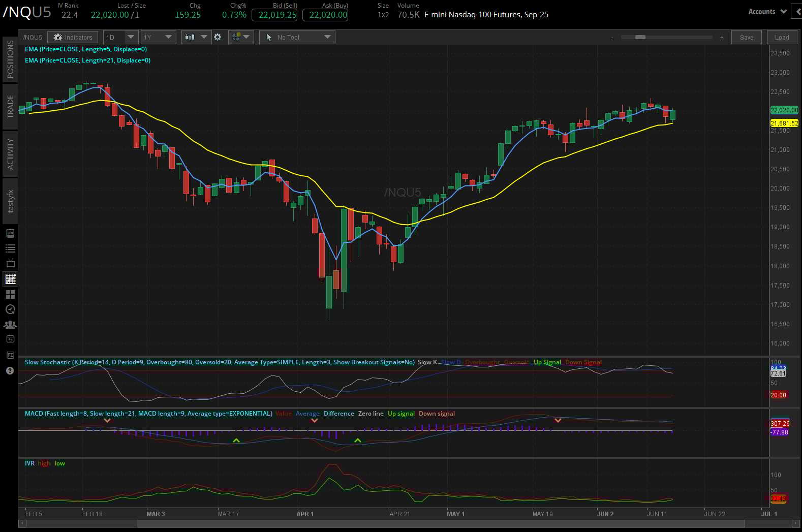The height and width of the screenshot is (532, 802).
Task: Click the -77.88 MACD difference tag
Action: (779, 432)
